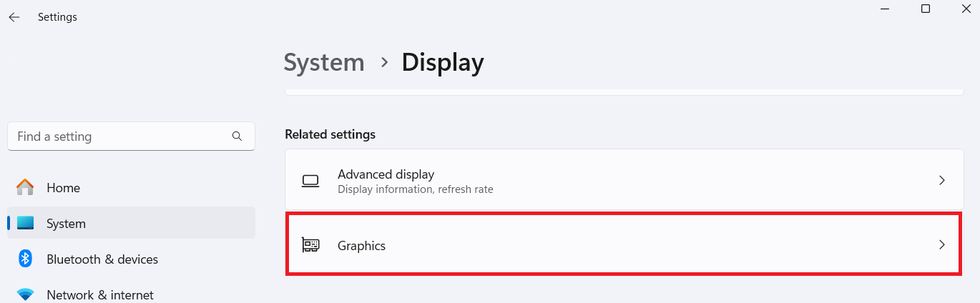Click the Graphics card icon
980x303 pixels.
(310, 245)
